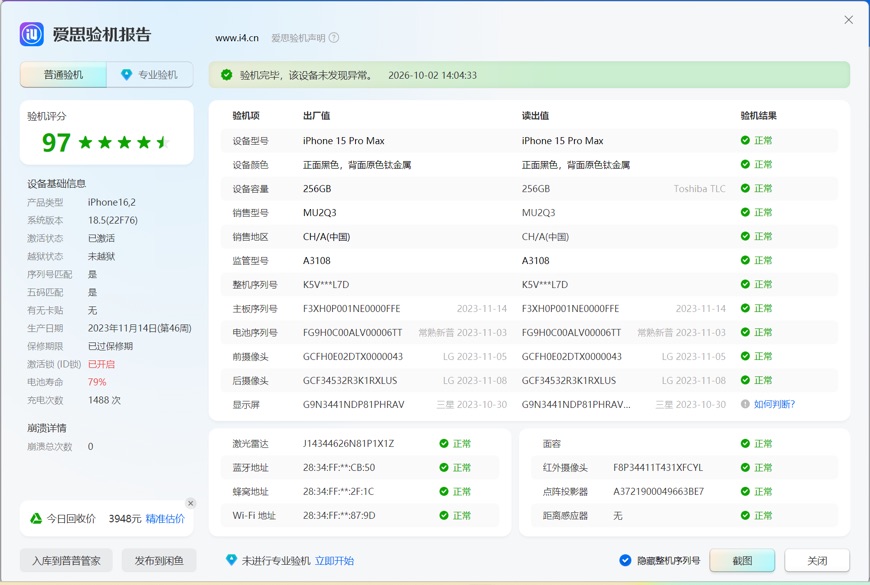The height and width of the screenshot is (585, 870).
Task: Click the check icon in 距离感应器 row
Action: pos(745,515)
